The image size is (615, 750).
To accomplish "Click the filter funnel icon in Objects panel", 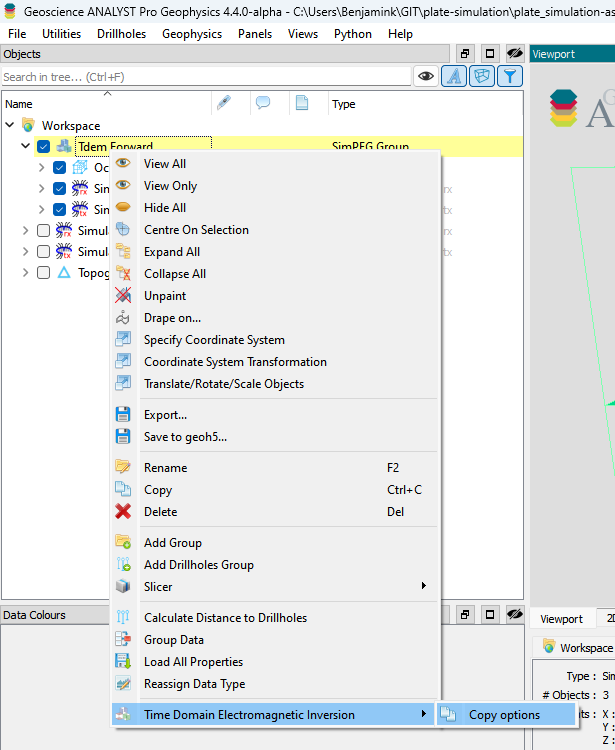I will pos(510,76).
